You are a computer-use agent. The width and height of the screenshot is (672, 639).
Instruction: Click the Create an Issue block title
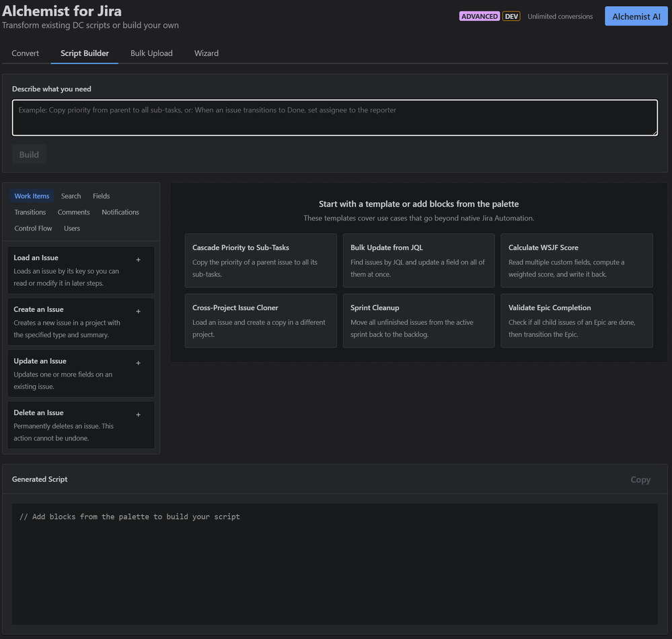38,309
